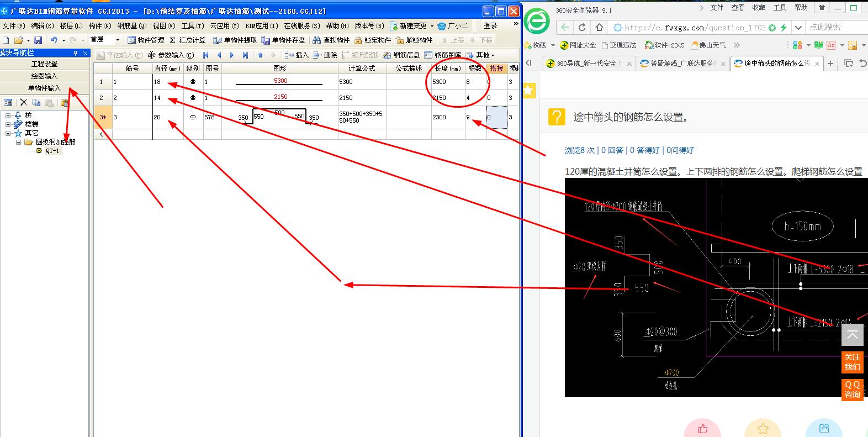The height and width of the screenshot is (437, 868).
Task: Click browser back arrow
Action: coord(564,27)
